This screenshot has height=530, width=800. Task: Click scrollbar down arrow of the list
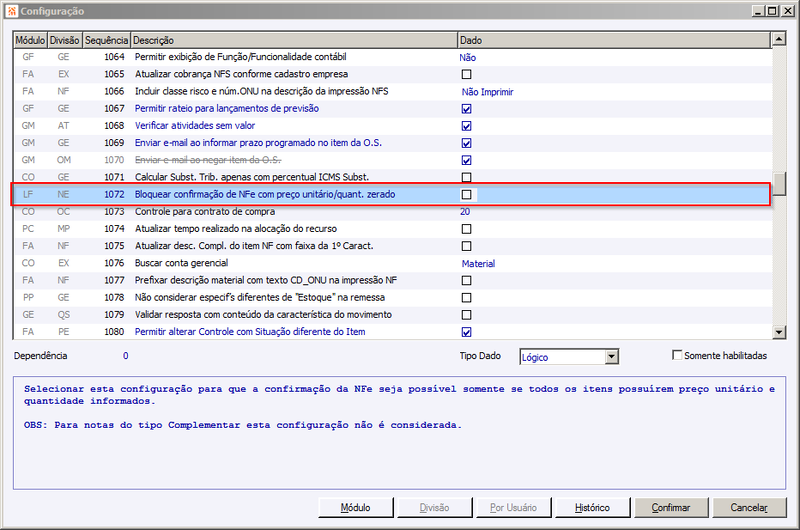779,332
